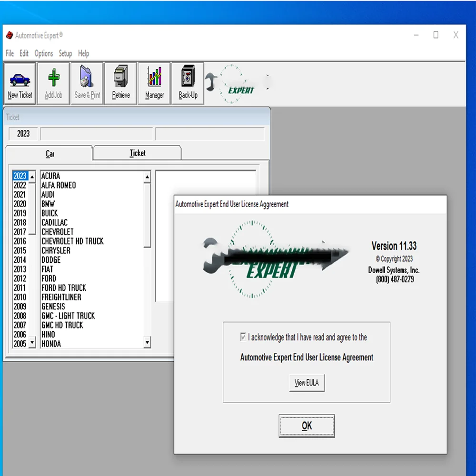Select year 2008 in the list
The height and width of the screenshot is (476, 476).
point(20,316)
